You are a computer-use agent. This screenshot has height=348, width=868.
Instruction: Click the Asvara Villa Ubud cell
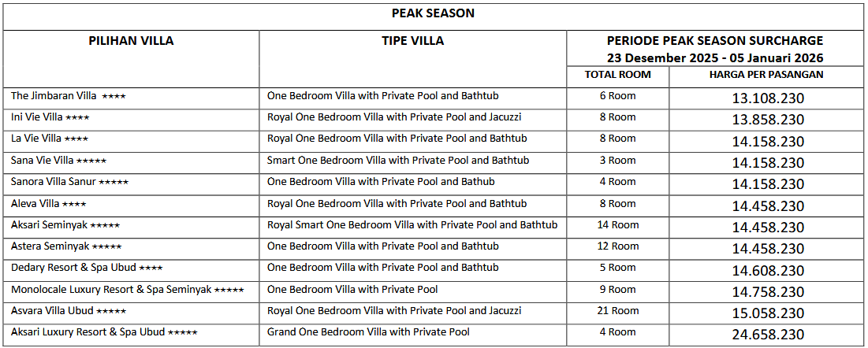(x=68, y=311)
